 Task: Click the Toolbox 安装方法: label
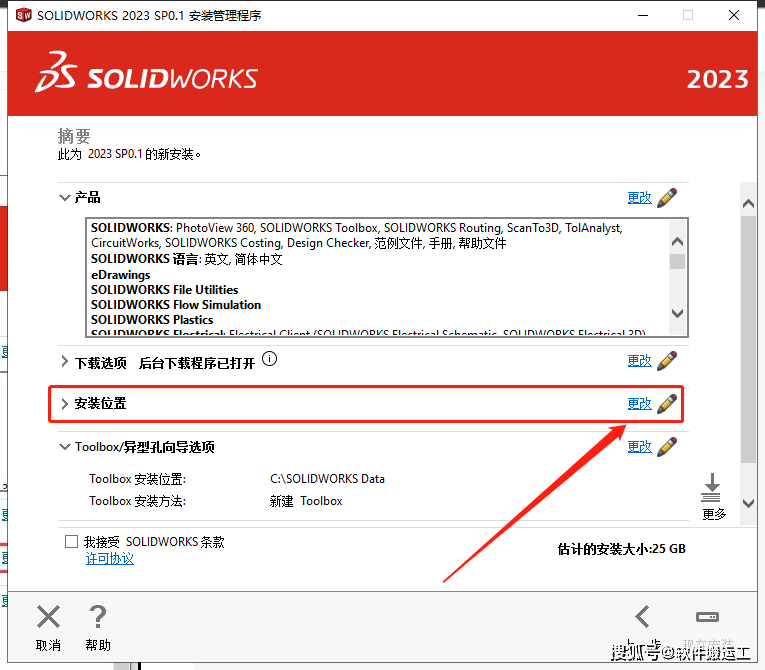click(x=138, y=501)
